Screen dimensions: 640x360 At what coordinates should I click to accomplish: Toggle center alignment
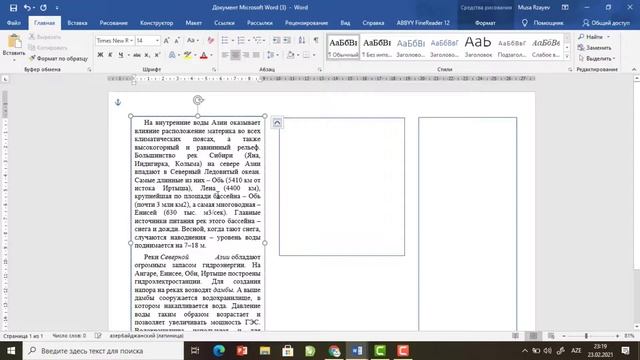(x=236, y=55)
